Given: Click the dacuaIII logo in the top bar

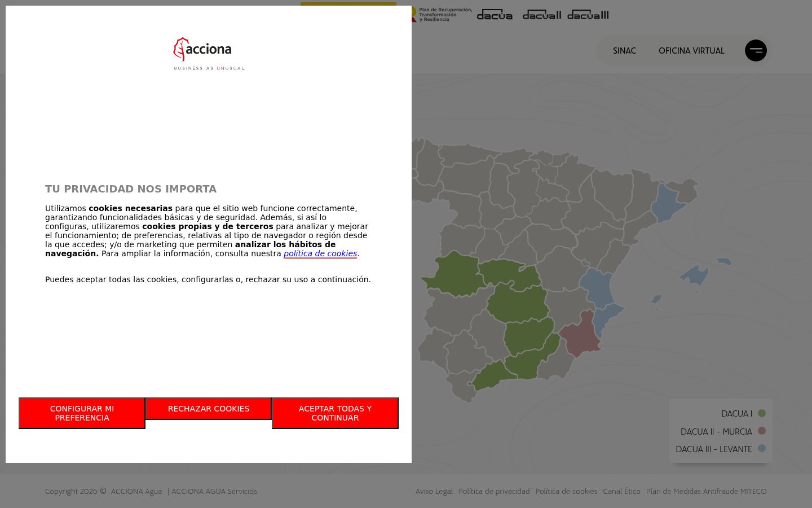Looking at the screenshot, I should (x=588, y=15).
